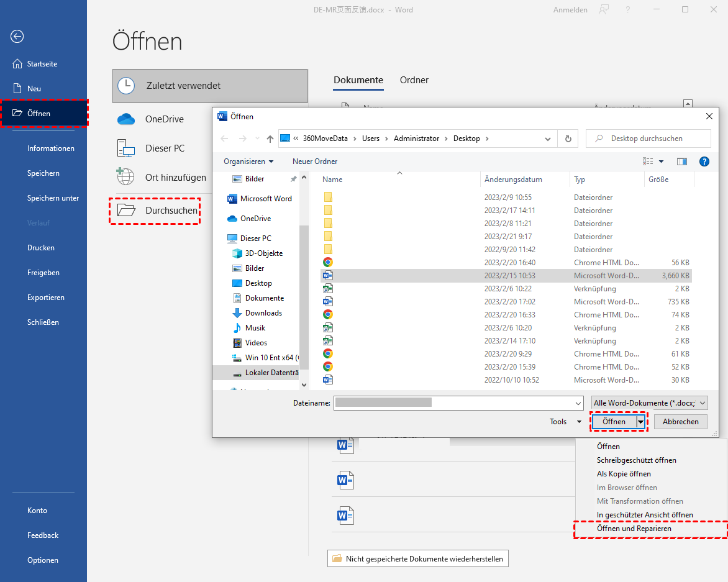Select the shortcut dated 2023/2/6 10:22
The image size is (728, 582).
pos(506,289)
